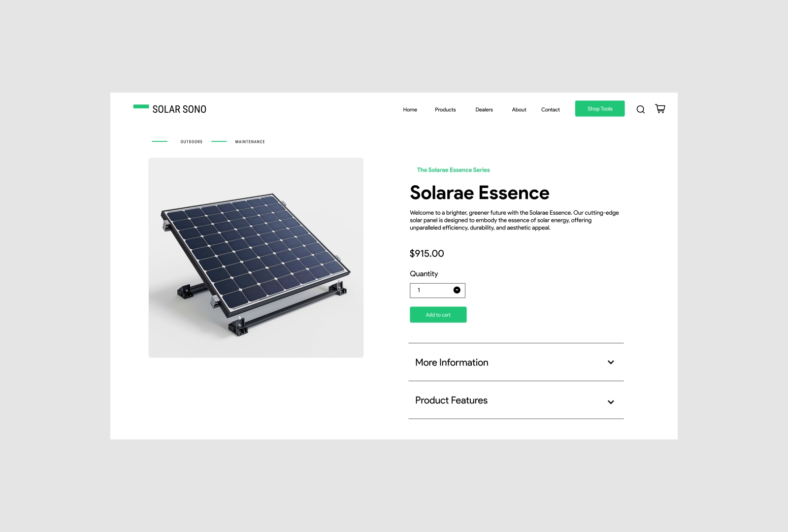Open the search icon
This screenshot has height=532, width=788.
(641, 109)
